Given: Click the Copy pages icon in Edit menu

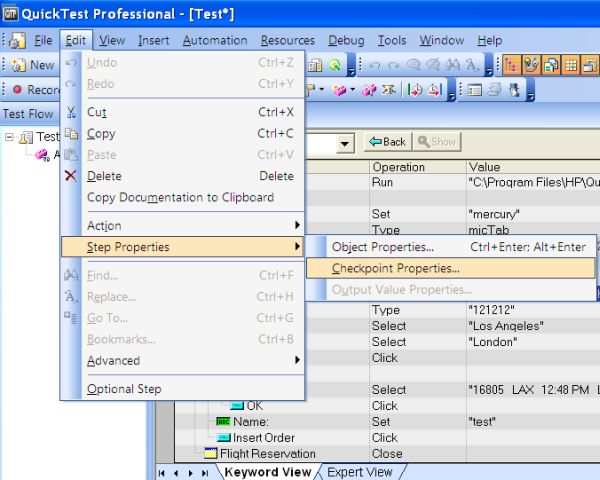Looking at the screenshot, I should pyautogui.click(x=71, y=134).
